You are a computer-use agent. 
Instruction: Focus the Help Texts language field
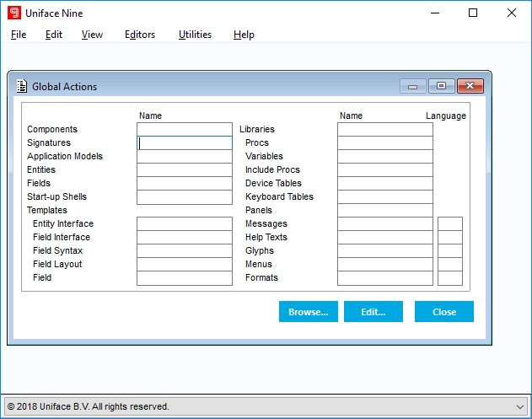pyautogui.click(x=450, y=238)
